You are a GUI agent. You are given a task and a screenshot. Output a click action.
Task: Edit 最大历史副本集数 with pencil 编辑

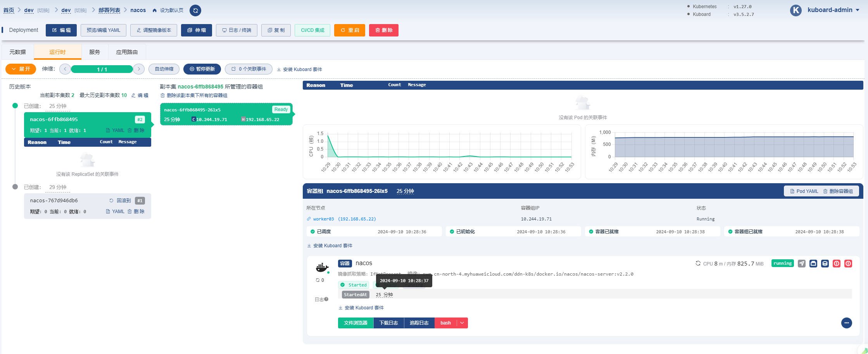(x=140, y=95)
